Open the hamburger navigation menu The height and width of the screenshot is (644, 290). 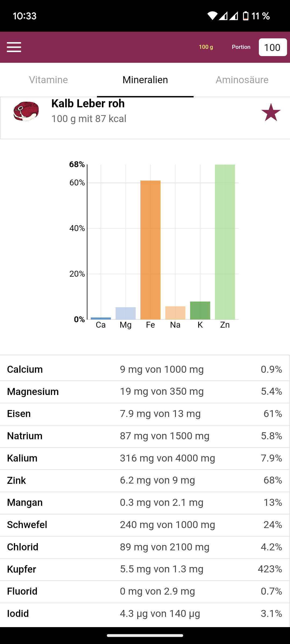14,47
